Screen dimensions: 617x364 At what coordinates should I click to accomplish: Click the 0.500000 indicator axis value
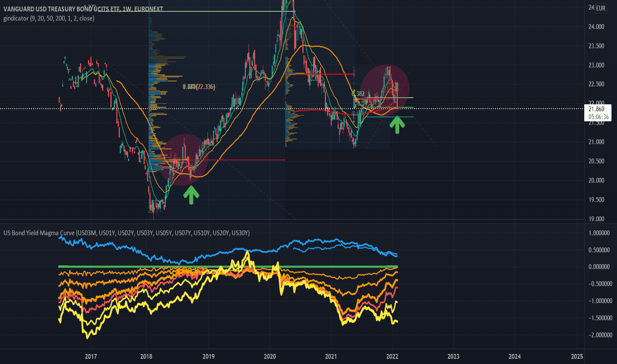pos(600,250)
